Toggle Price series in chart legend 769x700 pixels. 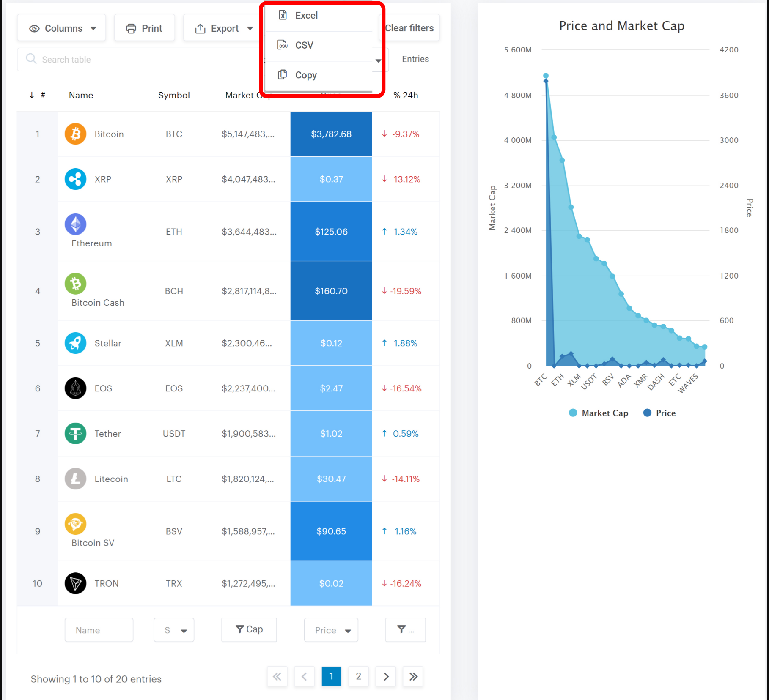pos(659,413)
